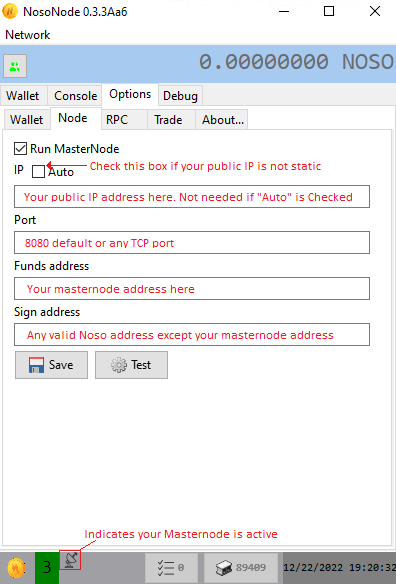
Task: Open the pending transactions checklist icon
Action: tap(166, 568)
